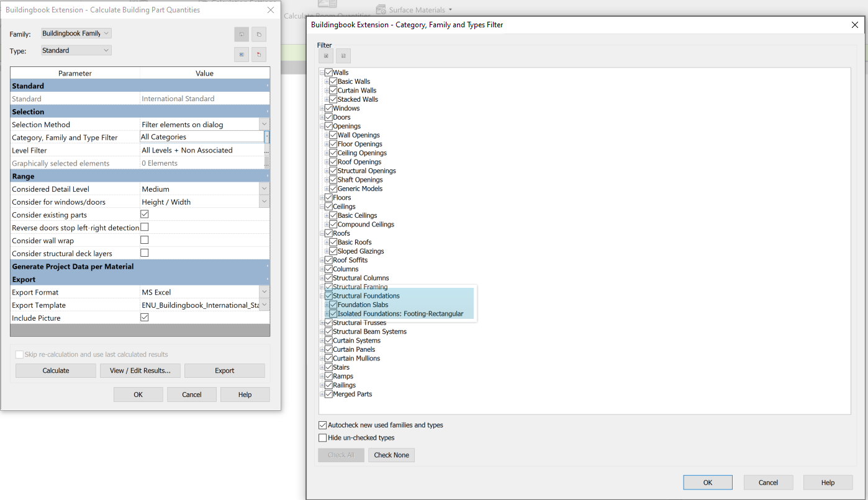Image resolution: width=868 pixels, height=500 pixels.
Task: Click the Check None button
Action: coord(391,455)
